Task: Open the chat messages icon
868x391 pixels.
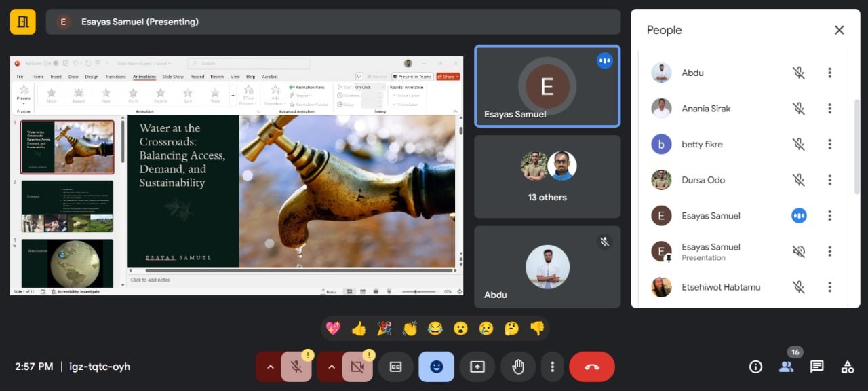Action: (816, 367)
